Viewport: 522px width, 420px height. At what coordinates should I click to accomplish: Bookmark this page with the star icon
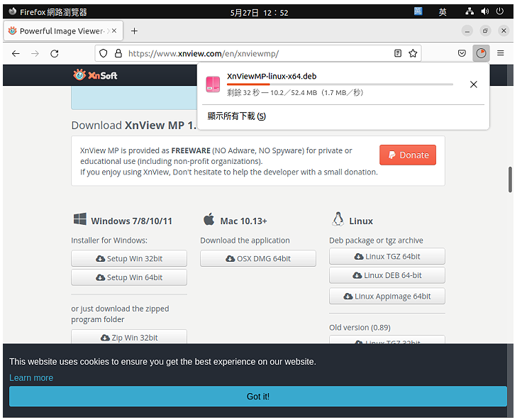413,53
